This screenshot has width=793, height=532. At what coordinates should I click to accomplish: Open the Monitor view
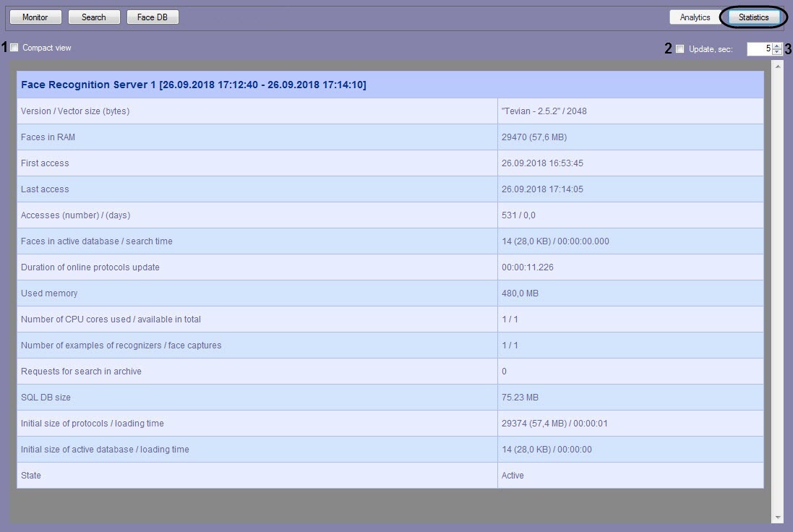click(x=35, y=17)
